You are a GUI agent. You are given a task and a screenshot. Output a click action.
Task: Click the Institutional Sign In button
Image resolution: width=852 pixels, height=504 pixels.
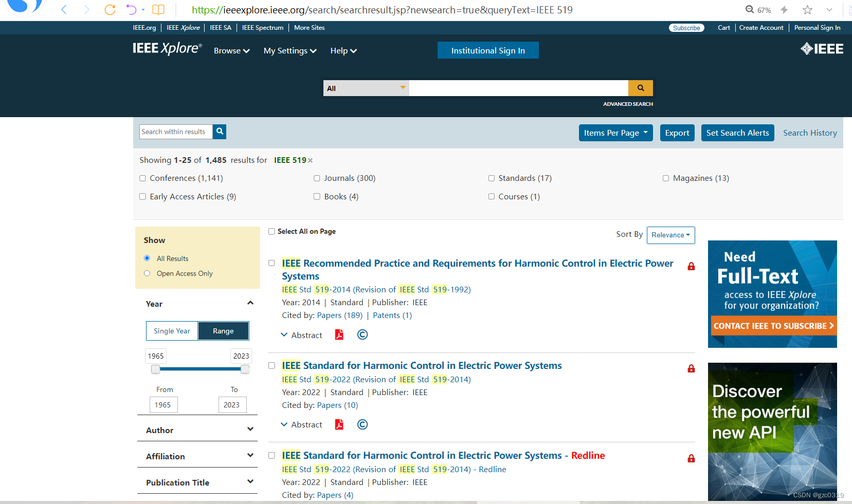coord(488,50)
